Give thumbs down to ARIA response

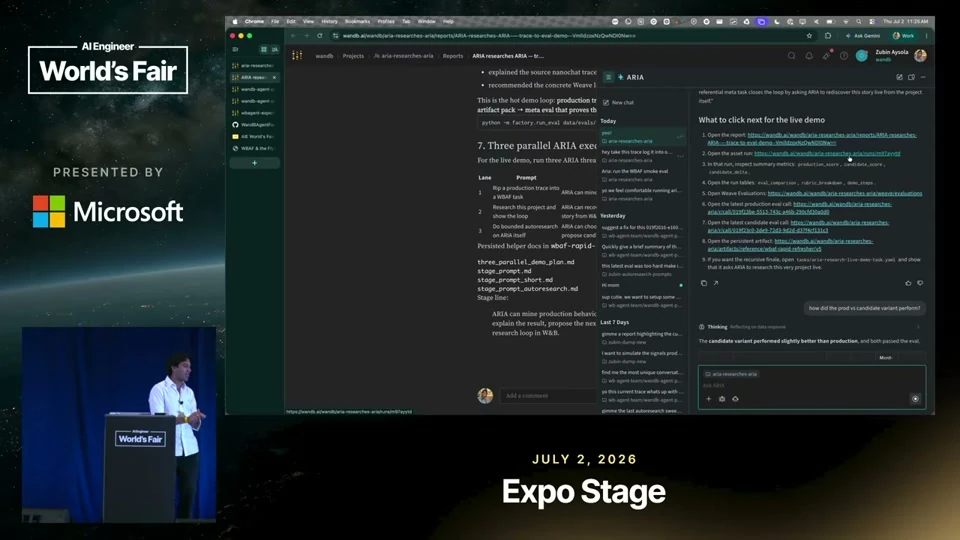[920, 283]
